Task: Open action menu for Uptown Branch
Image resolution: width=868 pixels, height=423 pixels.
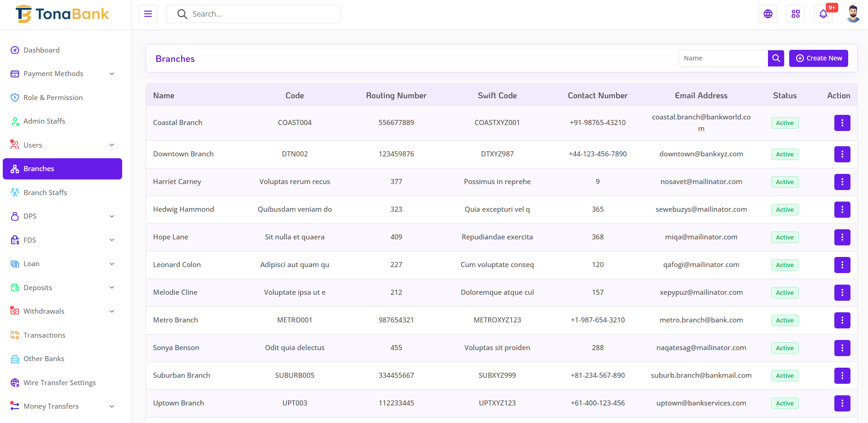Action: pos(842,403)
